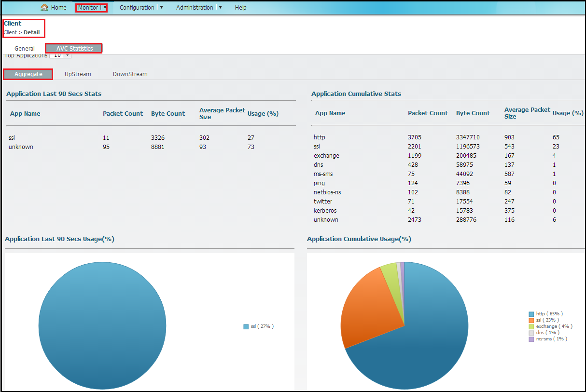View the DownStream tab

(130, 74)
